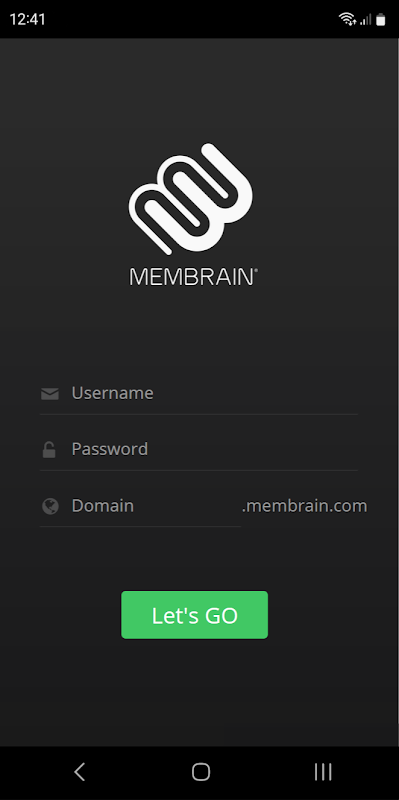Tap the underline beneath Username field
Screen dimensions: 399x800
[x=199, y=414]
